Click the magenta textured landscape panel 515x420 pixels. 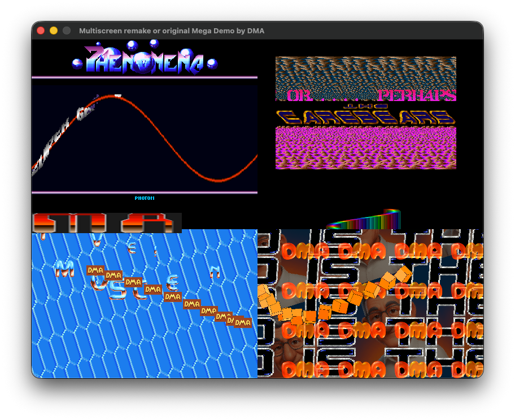(x=365, y=148)
